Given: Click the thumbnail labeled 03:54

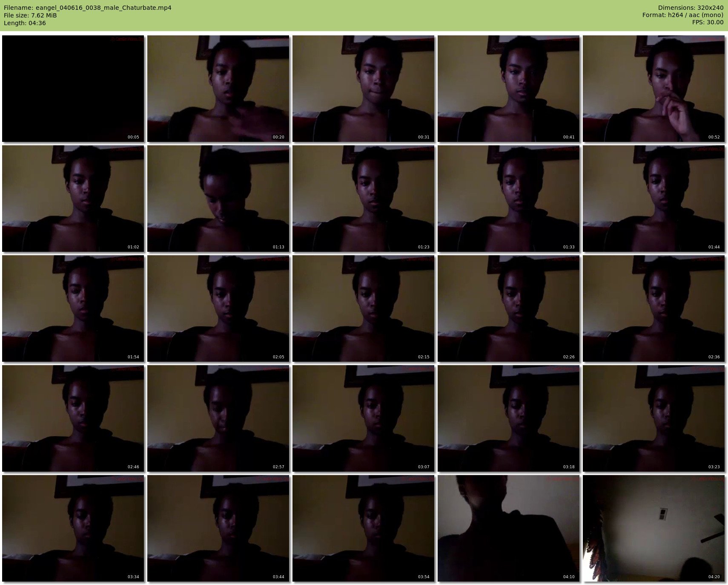Looking at the screenshot, I should [364, 528].
